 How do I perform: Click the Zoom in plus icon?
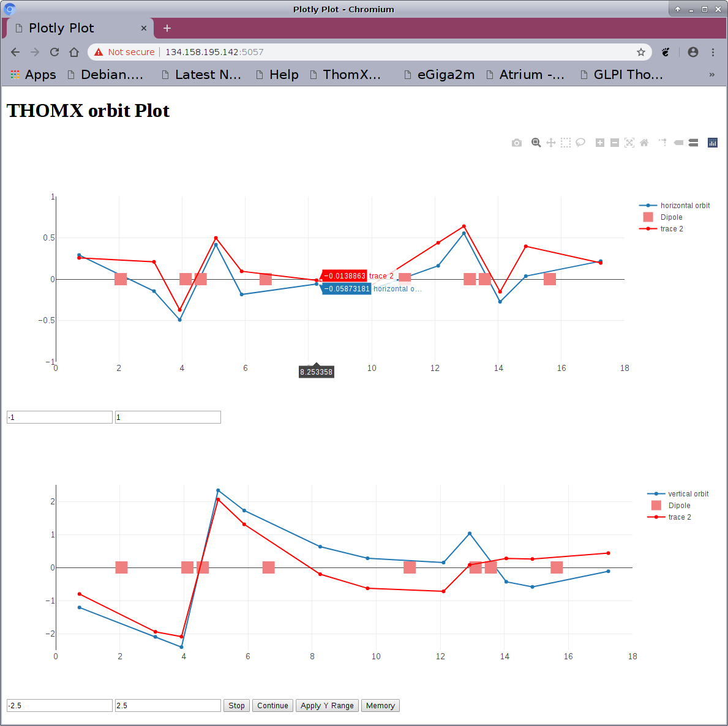click(x=600, y=143)
